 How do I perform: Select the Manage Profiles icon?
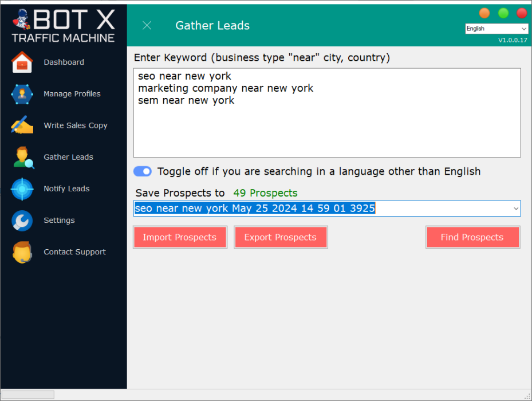pos(22,94)
